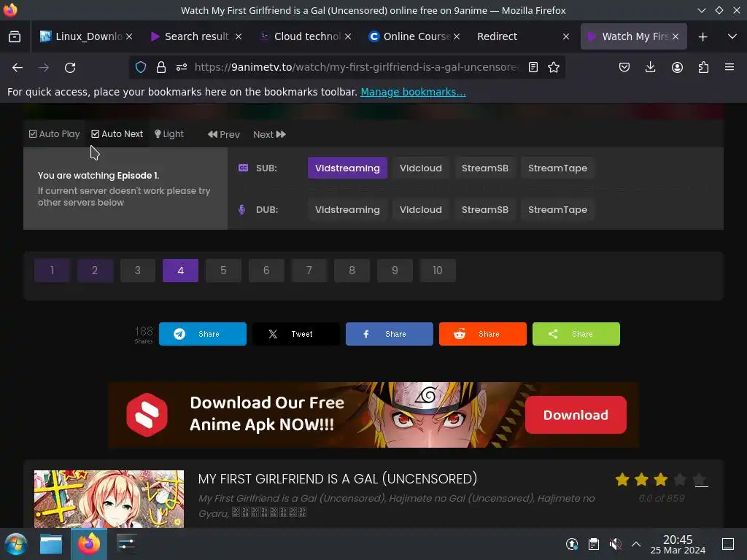Screen dimensions: 747x560
Task: Open Firefox View recent browsing icon
Action: pyautogui.click(x=15, y=36)
